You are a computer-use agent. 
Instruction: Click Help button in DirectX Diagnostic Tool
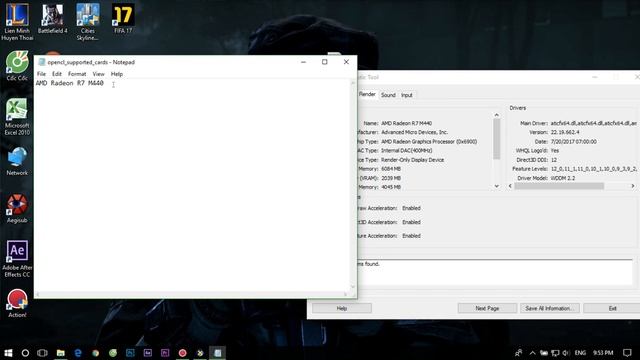click(x=342, y=308)
